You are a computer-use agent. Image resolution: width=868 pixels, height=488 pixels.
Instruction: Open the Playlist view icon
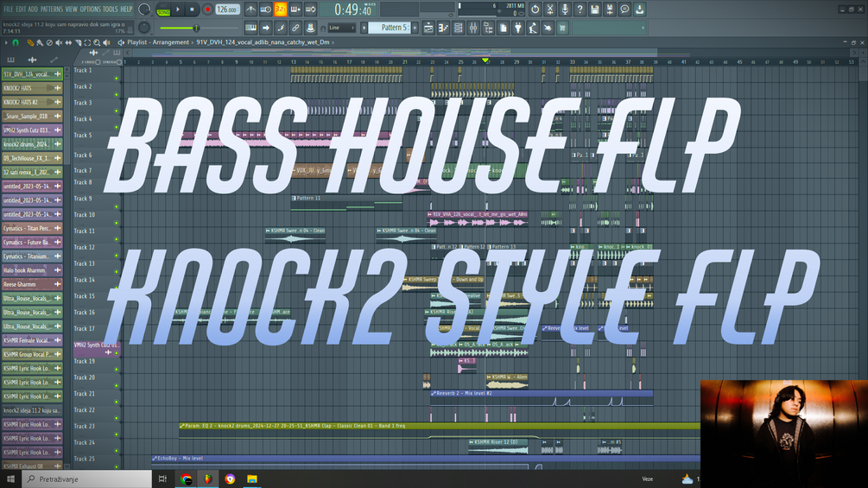428,28
